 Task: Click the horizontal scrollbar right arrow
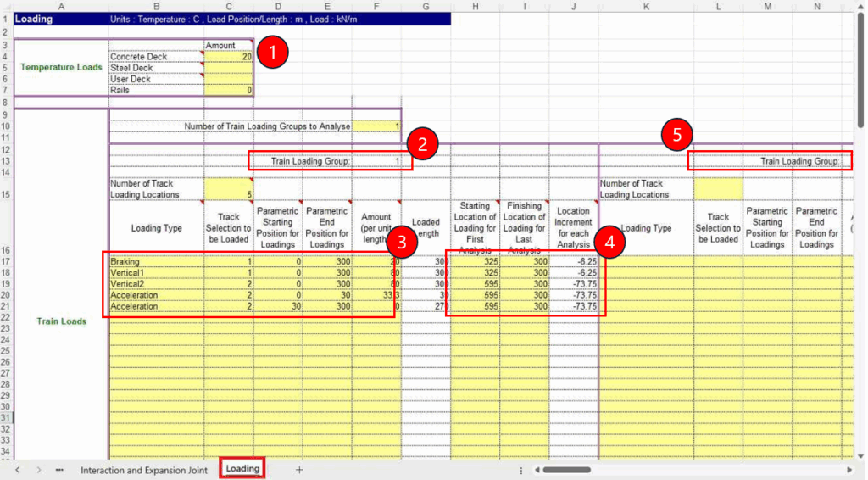[849, 470]
